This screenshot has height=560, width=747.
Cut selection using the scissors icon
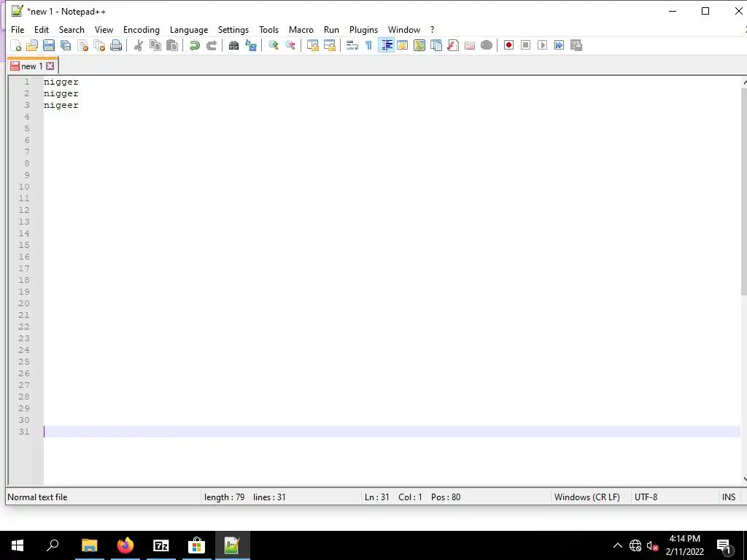[x=139, y=45]
